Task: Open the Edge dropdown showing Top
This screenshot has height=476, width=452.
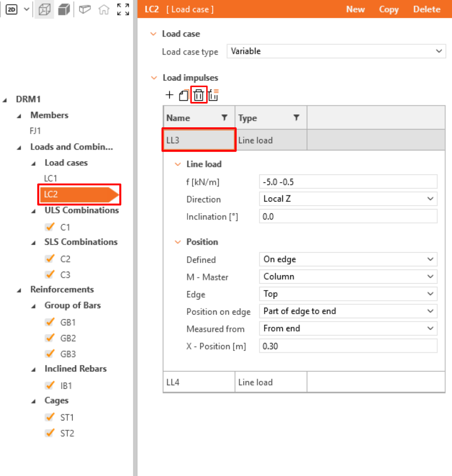Action: pyautogui.click(x=348, y=294)
